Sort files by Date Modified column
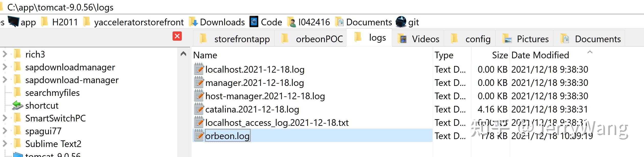This screenshot has width=644, height=157. pos(540,55)
